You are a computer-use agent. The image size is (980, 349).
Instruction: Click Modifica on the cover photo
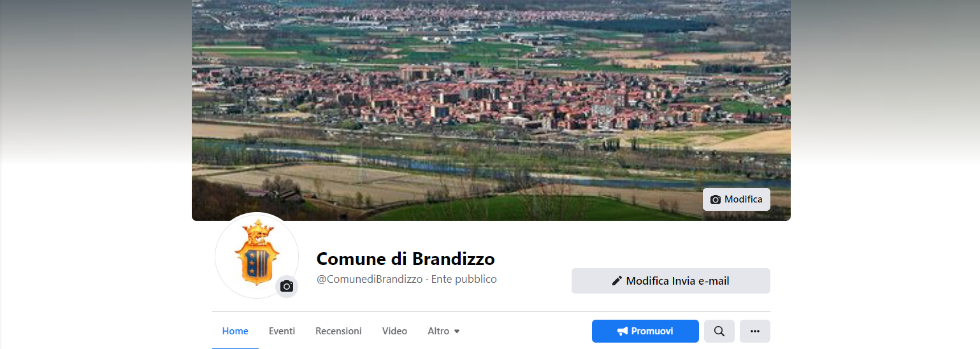tap(737, 199)
